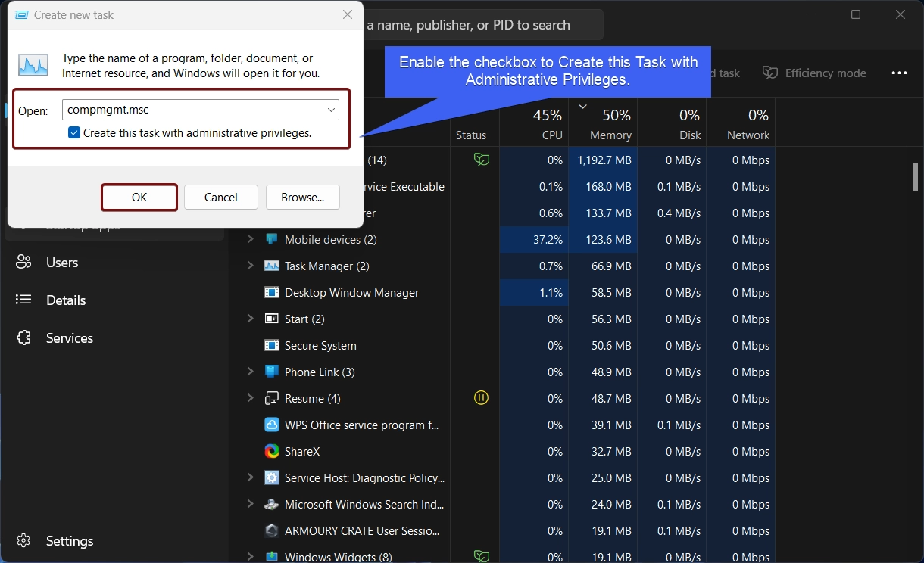924x563 pixels.
Task: Click the green leaf efficiency status icon in the first process row
Action: point(481,160)
